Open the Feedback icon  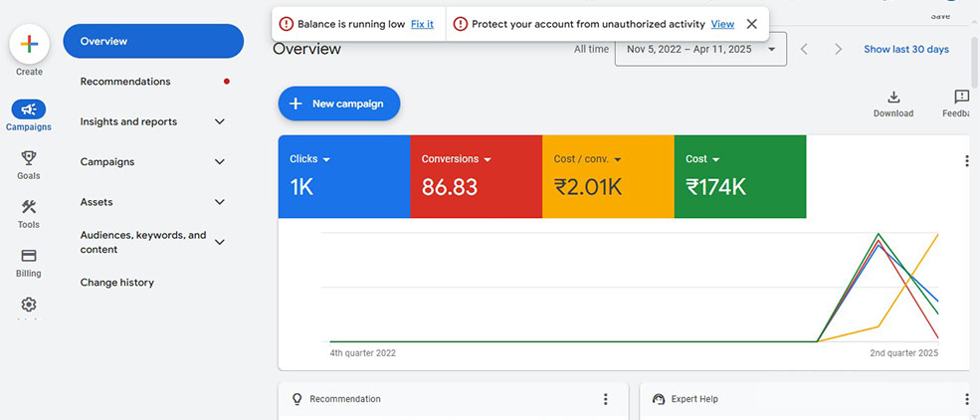tap(962, 97)
